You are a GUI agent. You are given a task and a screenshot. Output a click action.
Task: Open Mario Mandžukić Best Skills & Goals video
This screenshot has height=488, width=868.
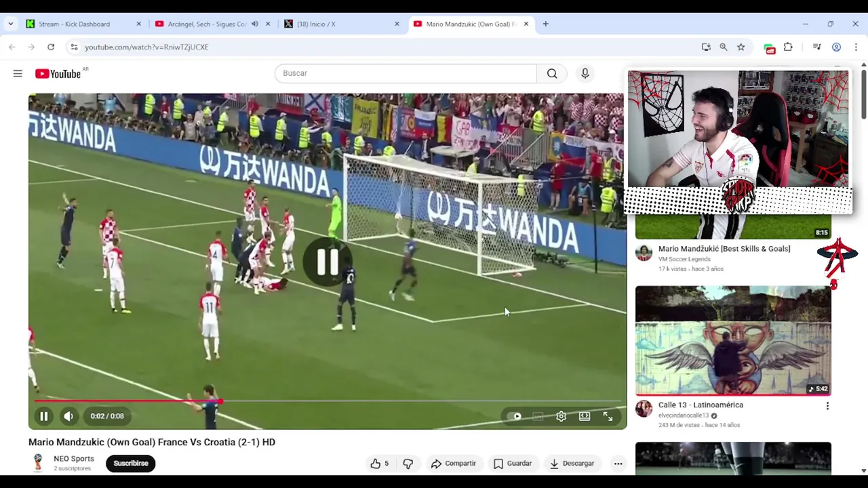coord(724,249)
